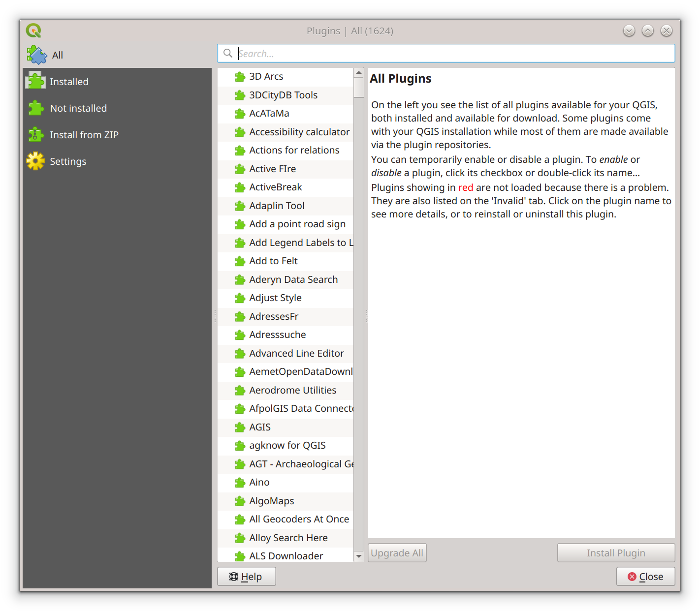Open the Installed plugins tab
Image resolution: width=700 pixels, height=611 pixels.
coord(117,82)
